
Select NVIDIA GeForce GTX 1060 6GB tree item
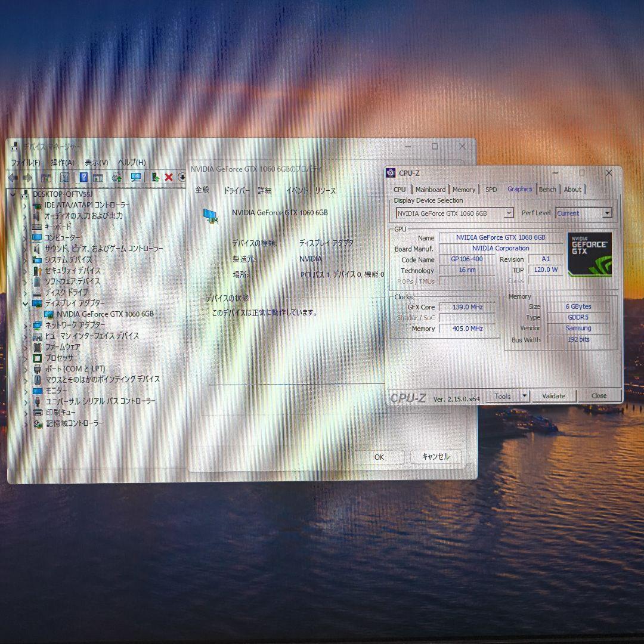[x=105, y=314]
